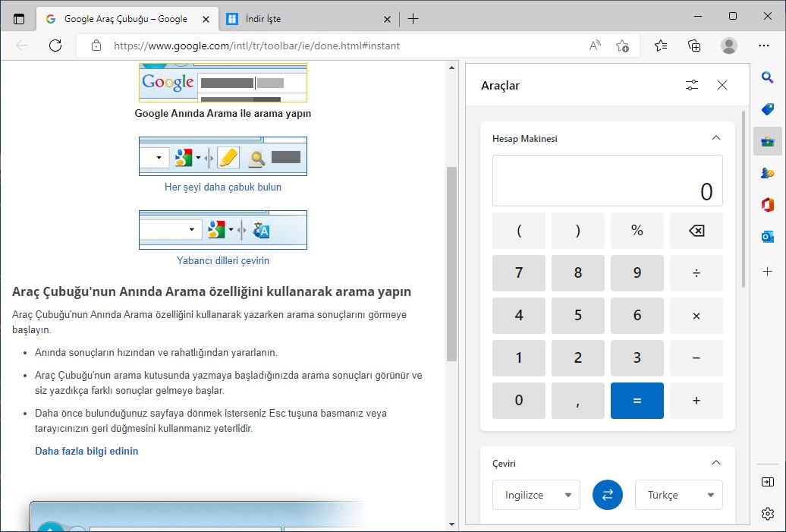Open the Favorites list

(x=661, y=46)
